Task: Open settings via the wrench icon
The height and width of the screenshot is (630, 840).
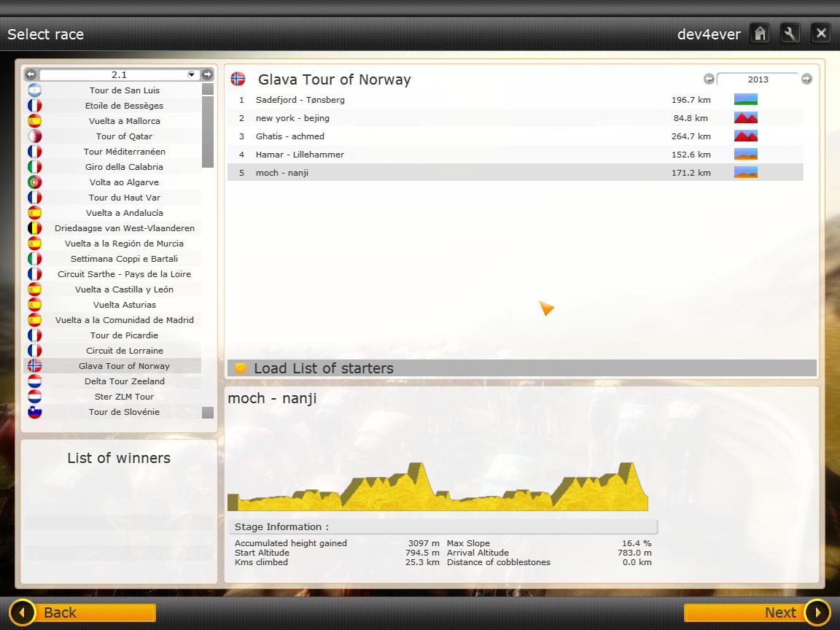Action: (790, 34)
